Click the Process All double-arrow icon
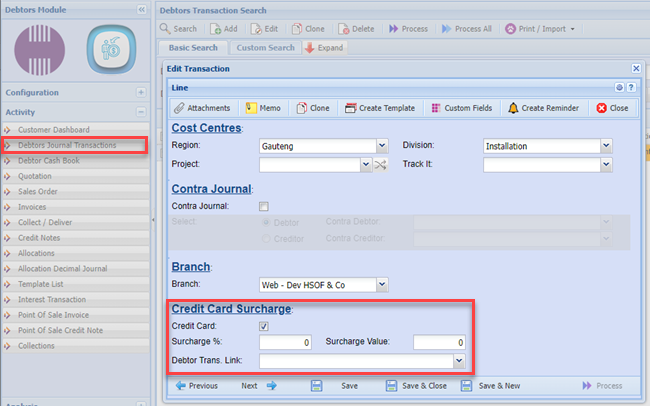This screenshot has width=650, height=406. tap(446, 29)
